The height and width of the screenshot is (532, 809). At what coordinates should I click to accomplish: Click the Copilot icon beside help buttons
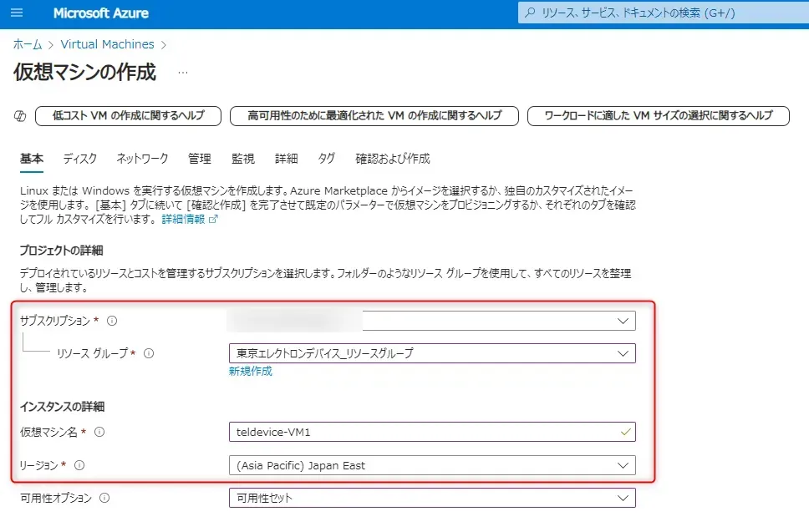click(x=21, y=116)
